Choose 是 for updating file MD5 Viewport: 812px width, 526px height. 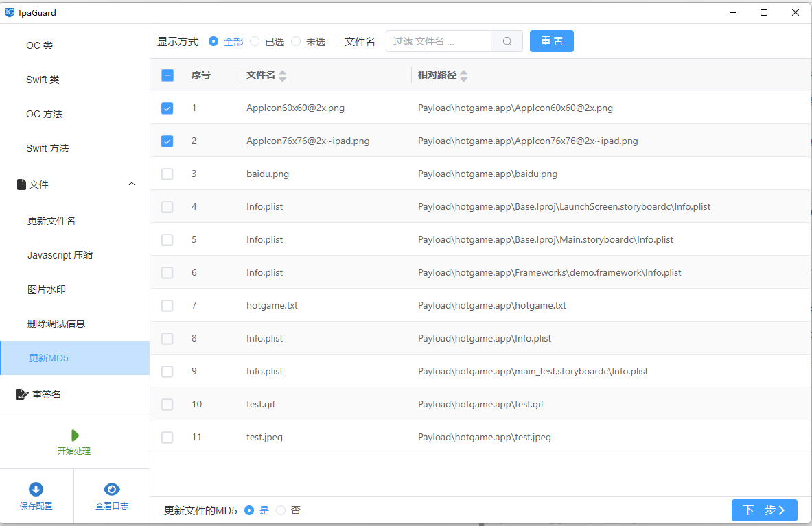(x=249, y=510)
